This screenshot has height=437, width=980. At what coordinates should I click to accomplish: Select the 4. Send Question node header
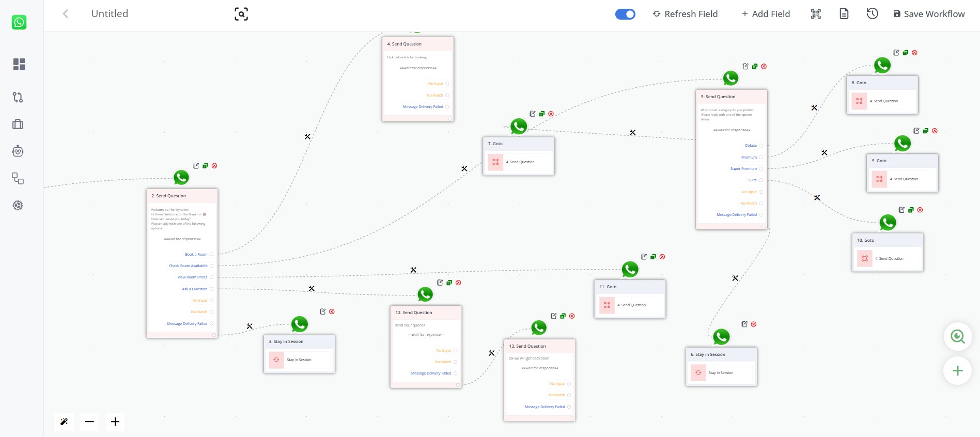(x=418, y=44)
